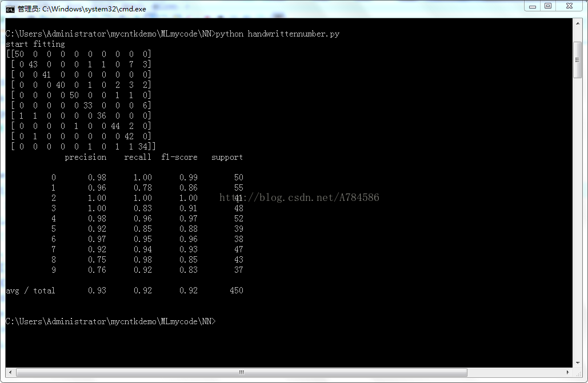Click the vertical scrollbar down arrow
Screen dimensions: 588x383
(578, 363)
